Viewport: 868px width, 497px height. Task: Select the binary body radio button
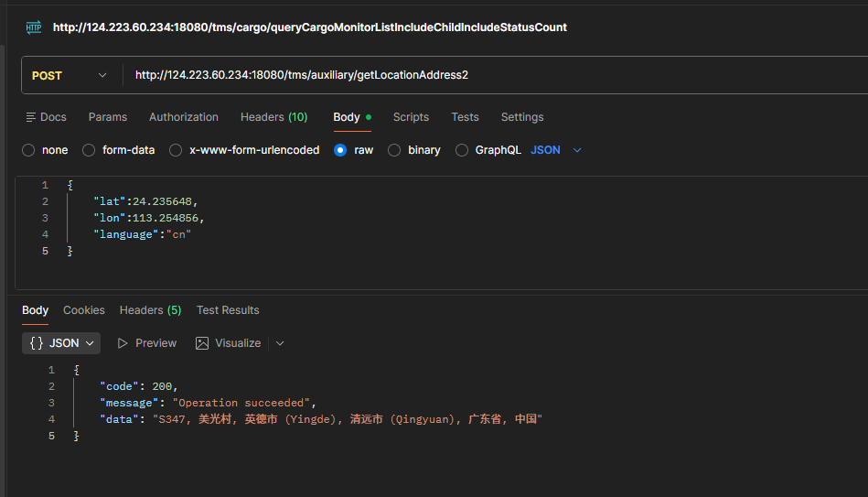pyautogui.click(x=395, y=150)
